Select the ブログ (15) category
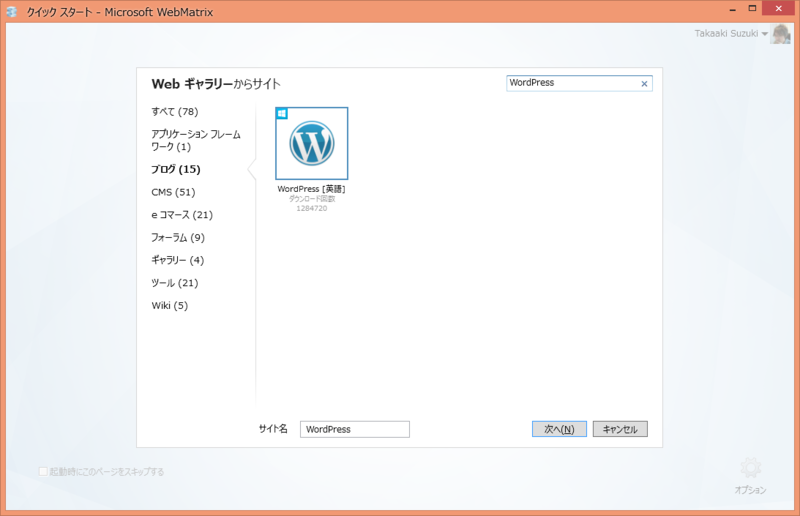 [176, 169]
